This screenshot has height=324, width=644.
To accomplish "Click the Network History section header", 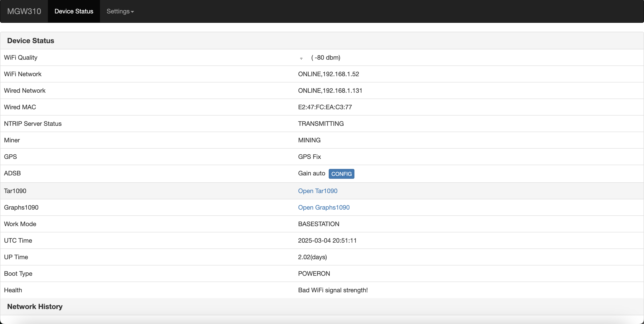I will coord(35,307).
